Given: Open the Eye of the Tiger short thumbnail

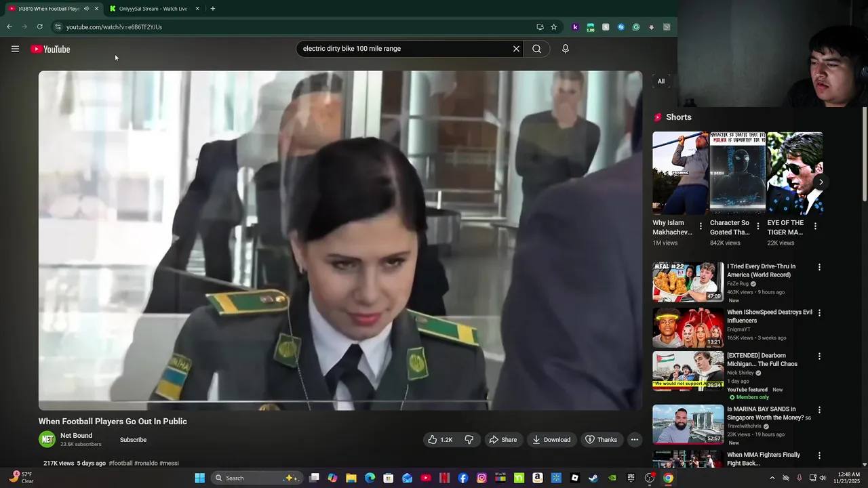Looking at the screenshot, I should 795,173.
